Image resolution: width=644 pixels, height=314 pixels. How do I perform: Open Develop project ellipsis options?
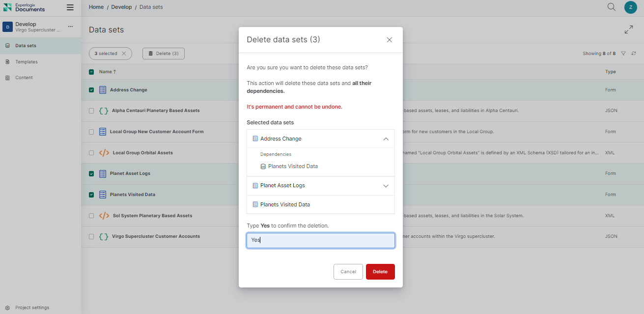(x=70, y=27)
